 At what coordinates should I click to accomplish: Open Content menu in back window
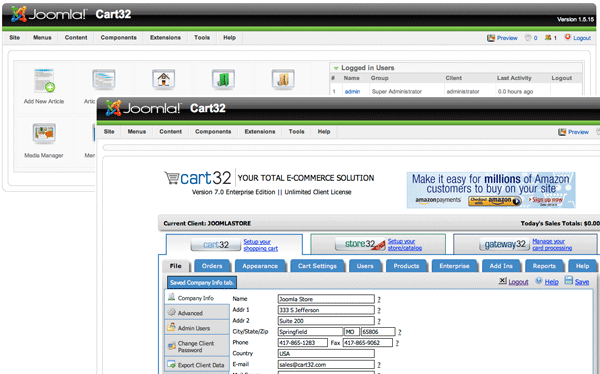click(76, 38)
